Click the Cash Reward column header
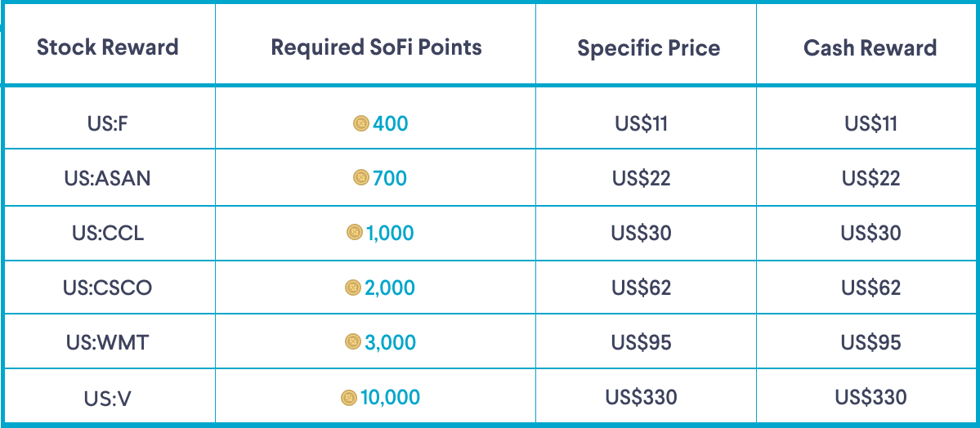This screenshot has width=980, height=428. pyautogui.click(x=870, y=47)
